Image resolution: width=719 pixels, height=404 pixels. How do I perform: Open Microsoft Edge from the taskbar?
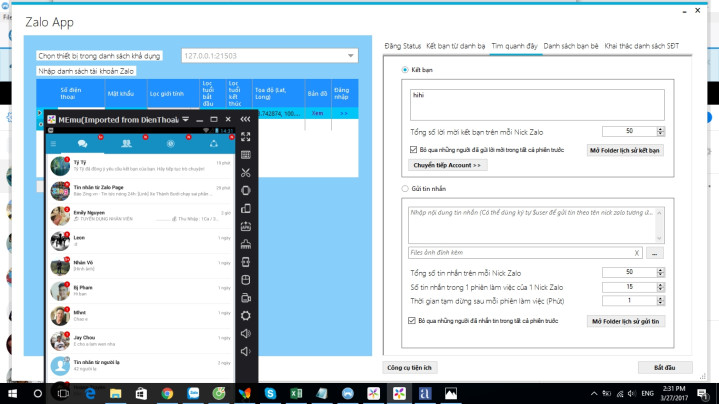(90, 393)
